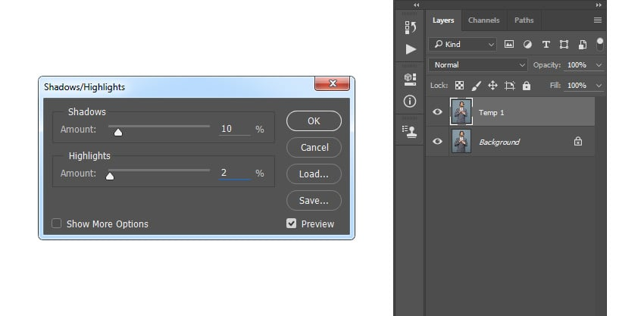The image size is (644, 316).
Task: Uncheck the Preview checkbox
Action: (291, 224)
